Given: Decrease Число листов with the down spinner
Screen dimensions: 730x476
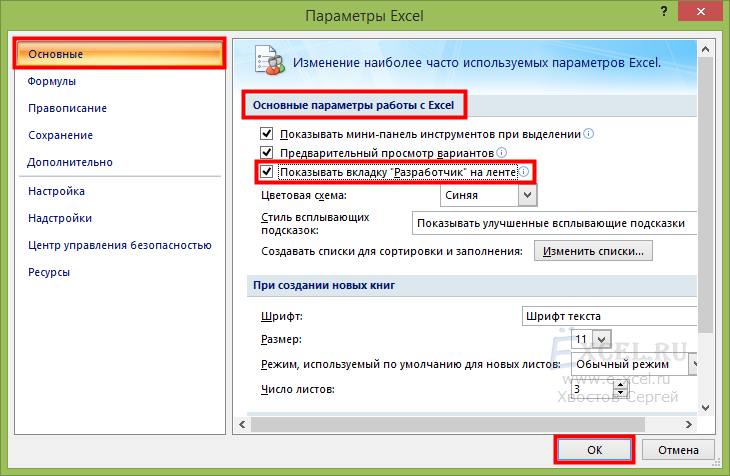Looking at the screenshot, I should click(620, 393).
